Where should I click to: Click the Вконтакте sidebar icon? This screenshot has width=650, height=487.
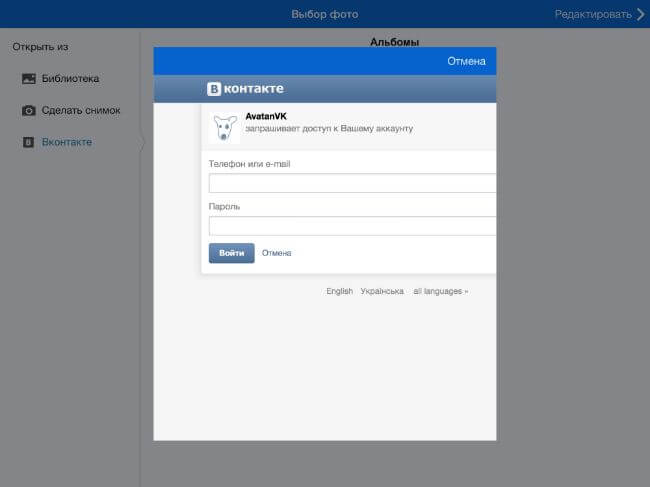pyautogui.click(x=28, y=142)
